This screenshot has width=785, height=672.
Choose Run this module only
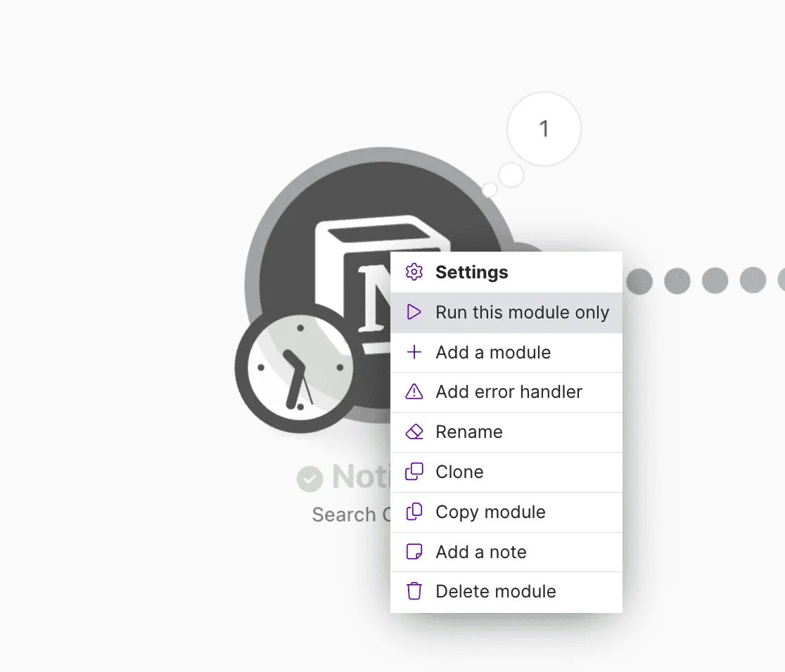506,312
